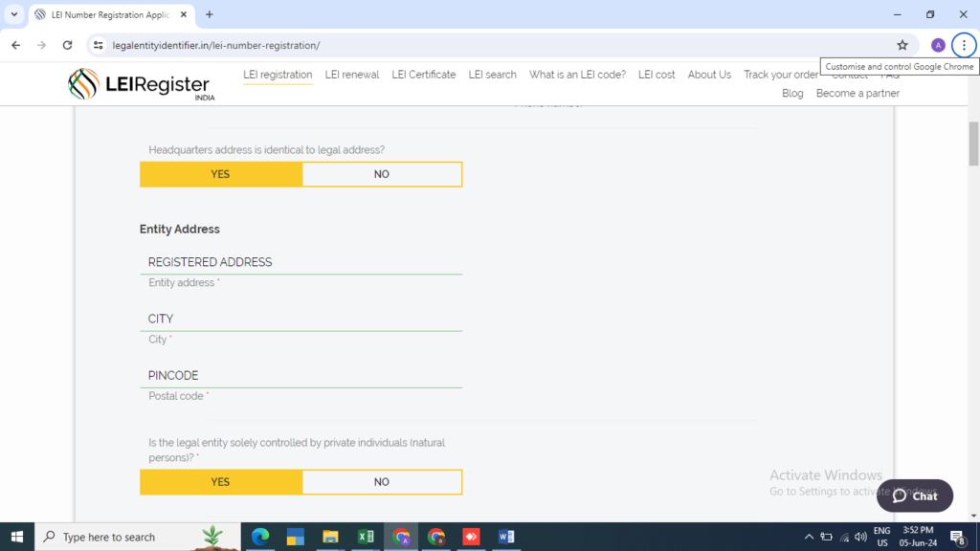Screen dimensions: 980x551
Task: Open the Chat support button
Action: (915, 496)
